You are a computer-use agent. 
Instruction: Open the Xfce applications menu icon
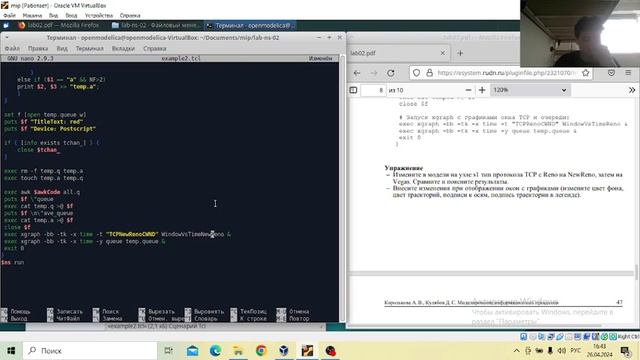click(x=6, y=25)
